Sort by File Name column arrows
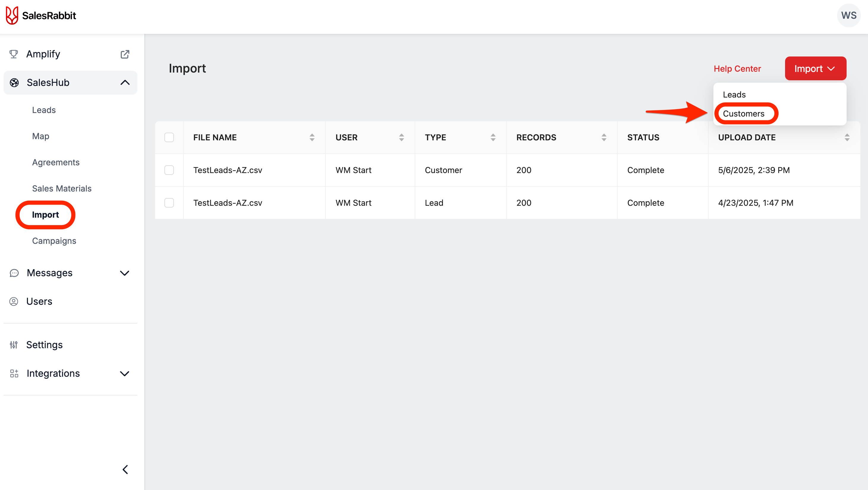868x490 pixels. 312,137
